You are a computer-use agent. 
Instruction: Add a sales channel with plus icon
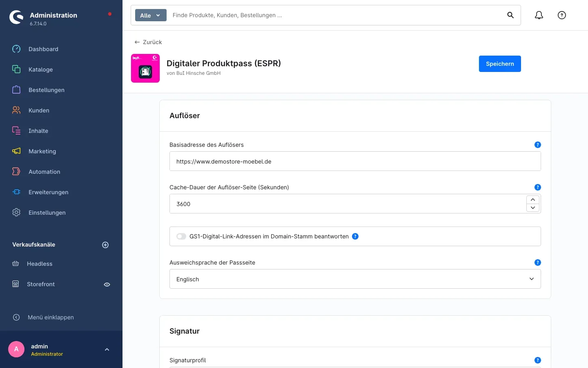point(105,245)
